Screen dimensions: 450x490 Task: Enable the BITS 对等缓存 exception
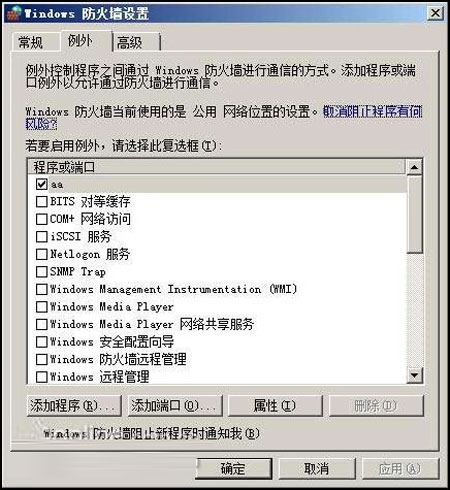(42, 201)
